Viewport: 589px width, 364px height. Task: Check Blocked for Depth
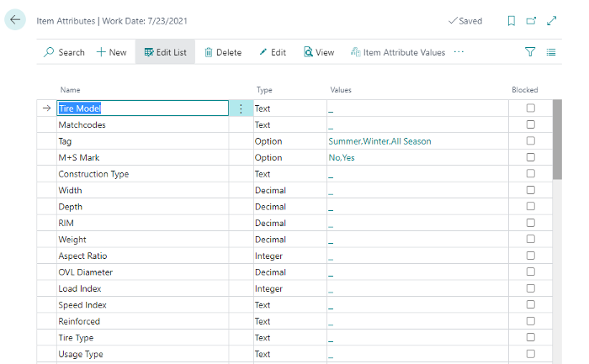530,206
